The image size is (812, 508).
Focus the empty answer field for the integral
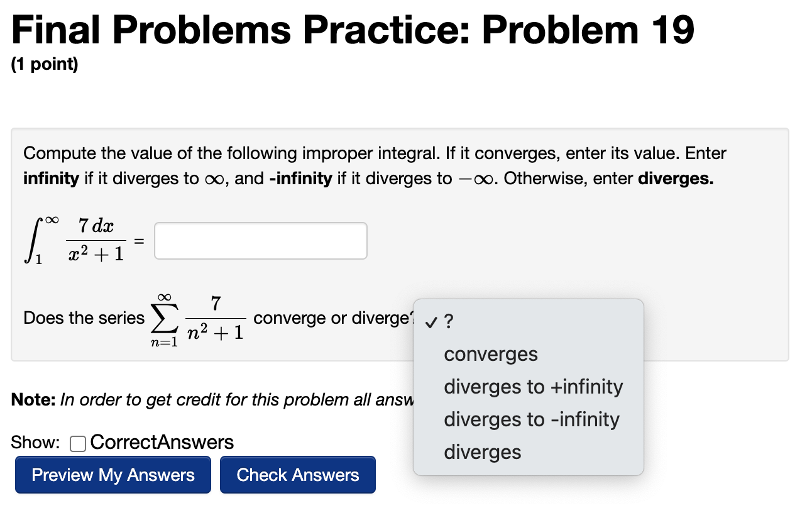coord(260,240)
